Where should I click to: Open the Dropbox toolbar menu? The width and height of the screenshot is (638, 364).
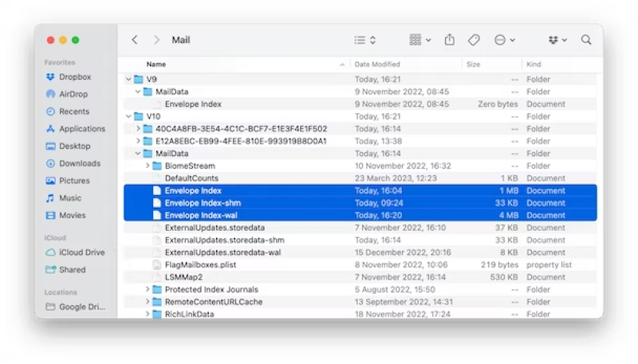point(557,40)
